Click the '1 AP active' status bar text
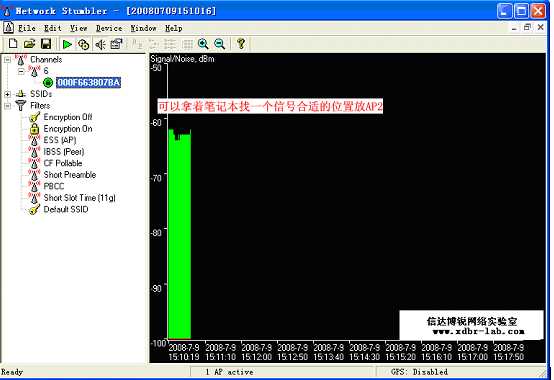The height and width of the screenshot is (380, 554). (229, 372)
